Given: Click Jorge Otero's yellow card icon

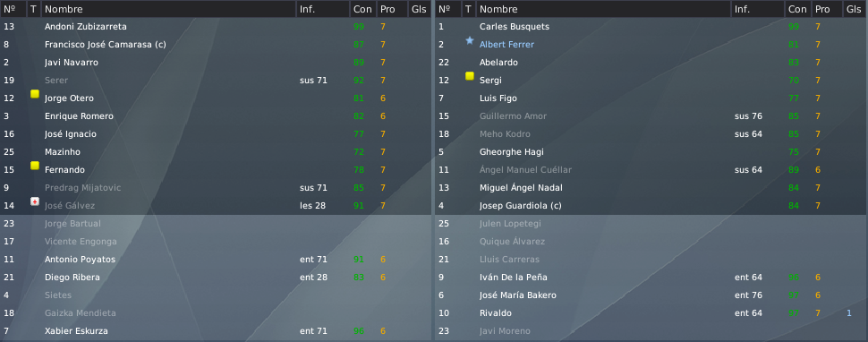Looking at the screenshot, I should pos(35,94).
